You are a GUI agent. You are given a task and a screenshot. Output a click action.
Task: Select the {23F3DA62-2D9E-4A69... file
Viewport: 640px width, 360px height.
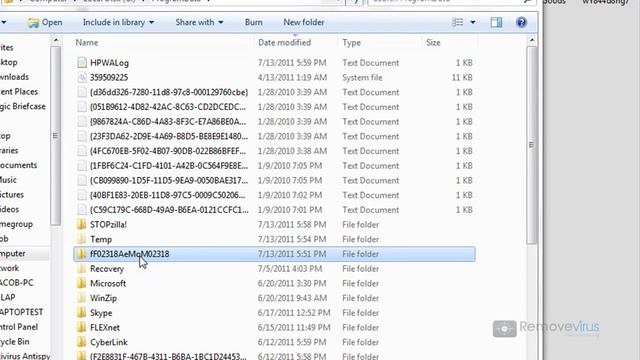pyautogui.click(x=169, y=136)
